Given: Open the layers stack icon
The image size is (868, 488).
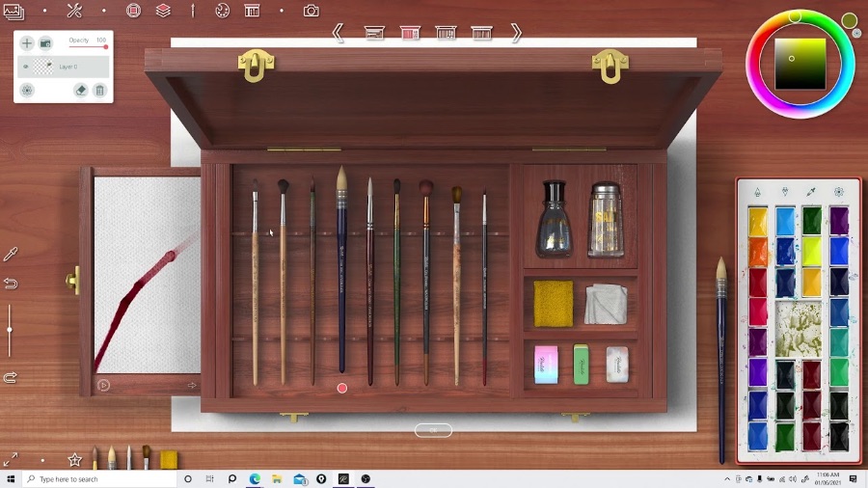Looking at the screenshot, I should pyautogui.click(x=163, y=11).
